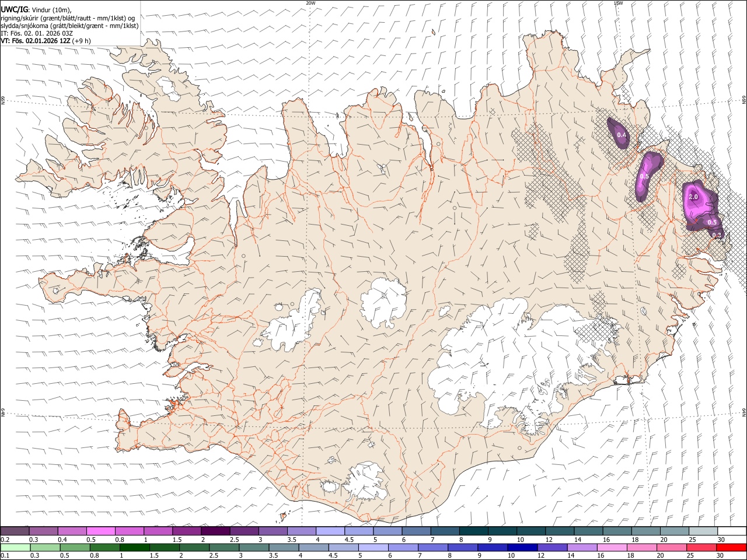Pick the white swatch labeled 30 in the snow legend
This screenshot has width=747, height=560.
click(x=732, y=531)
